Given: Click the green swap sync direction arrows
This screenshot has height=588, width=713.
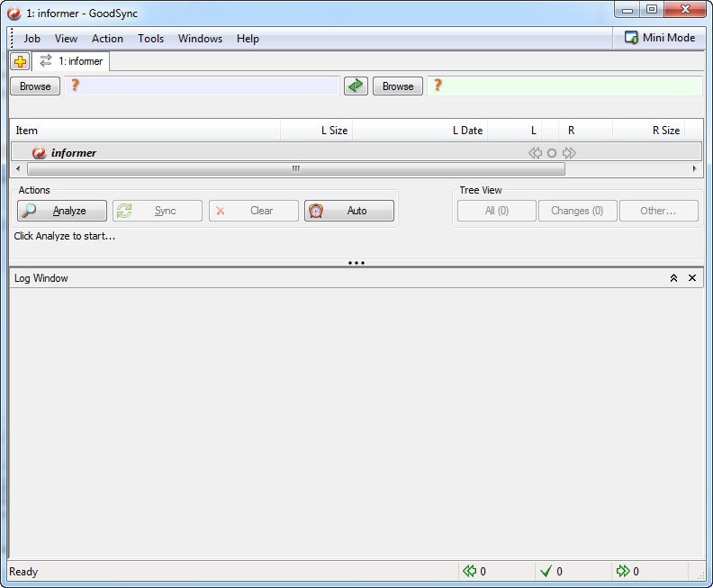Looking at the screenshot, I should click(356, 86).
